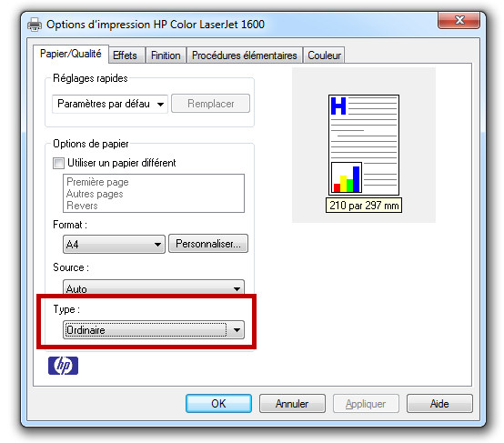The height and width of the screenshot is (443, 504).
Task: Click the 210 par 297 mm label
Action: 364,206
